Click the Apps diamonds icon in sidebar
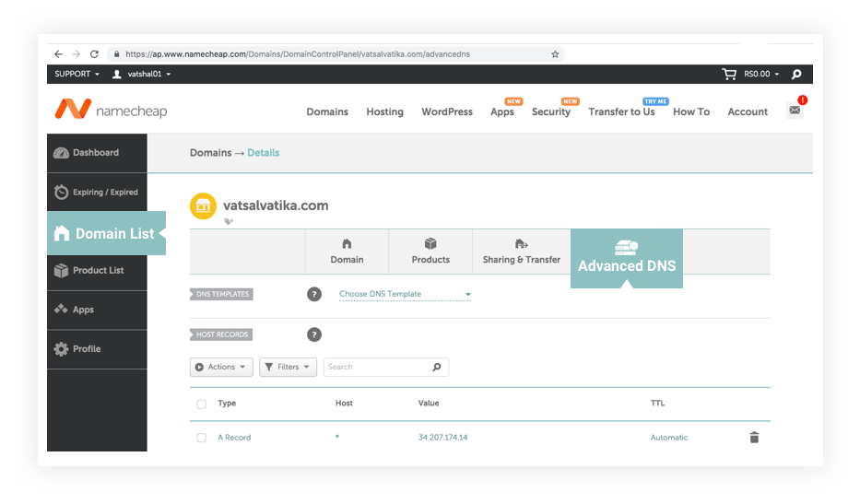This screenshot has width=860, height=504. point(61,310)
